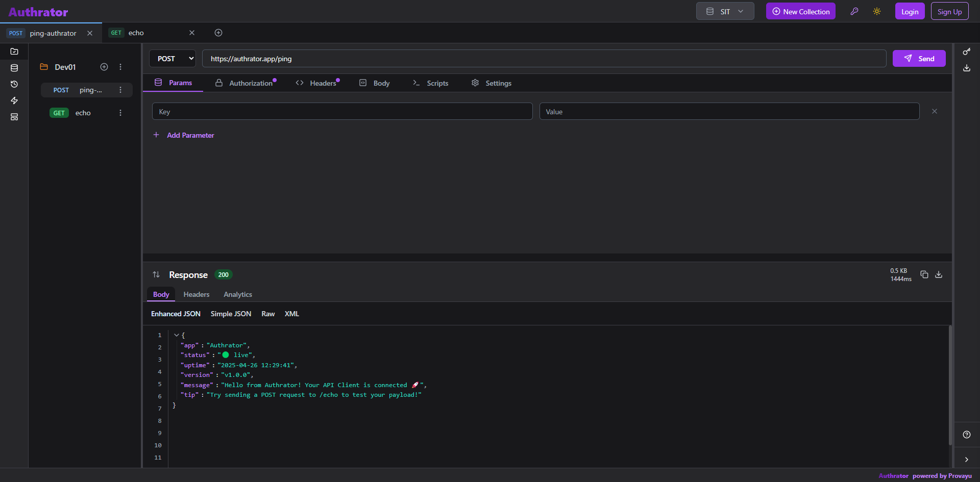Add request to Dev01 collection with plus icon

coord(104,67)
